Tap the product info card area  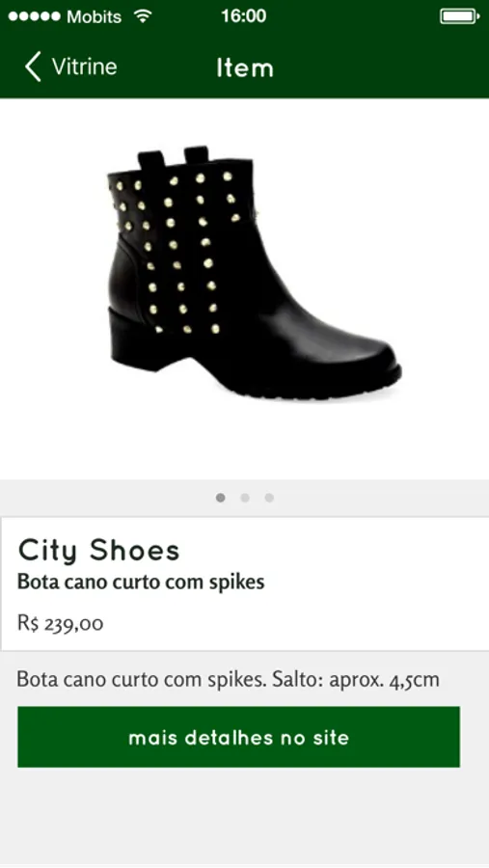pyautogui.click(x=244, y=584)
